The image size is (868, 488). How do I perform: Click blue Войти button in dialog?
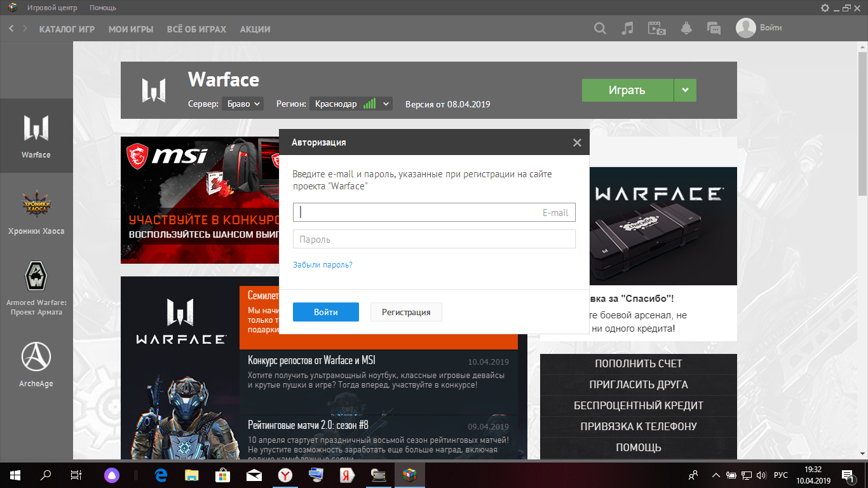pos(326,312)
